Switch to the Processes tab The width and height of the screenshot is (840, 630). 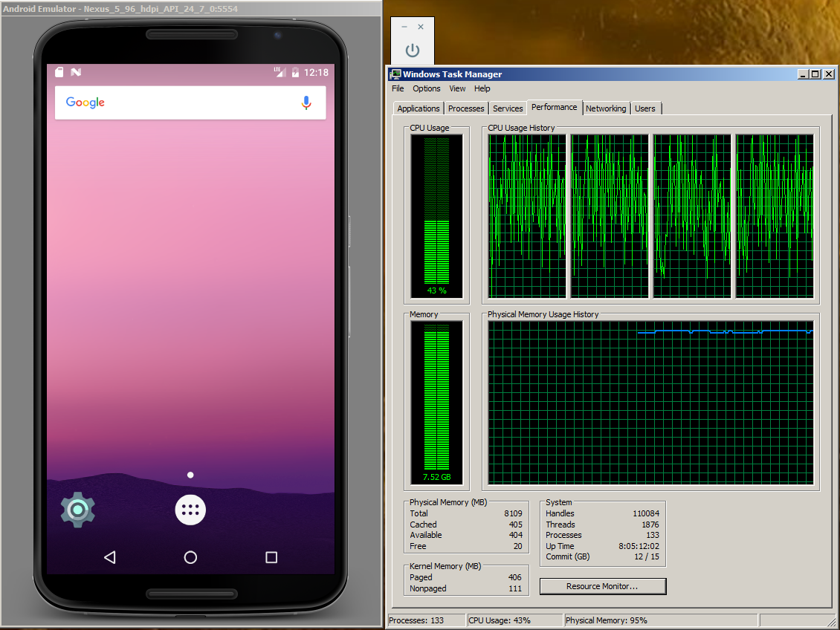coord(466,108)
